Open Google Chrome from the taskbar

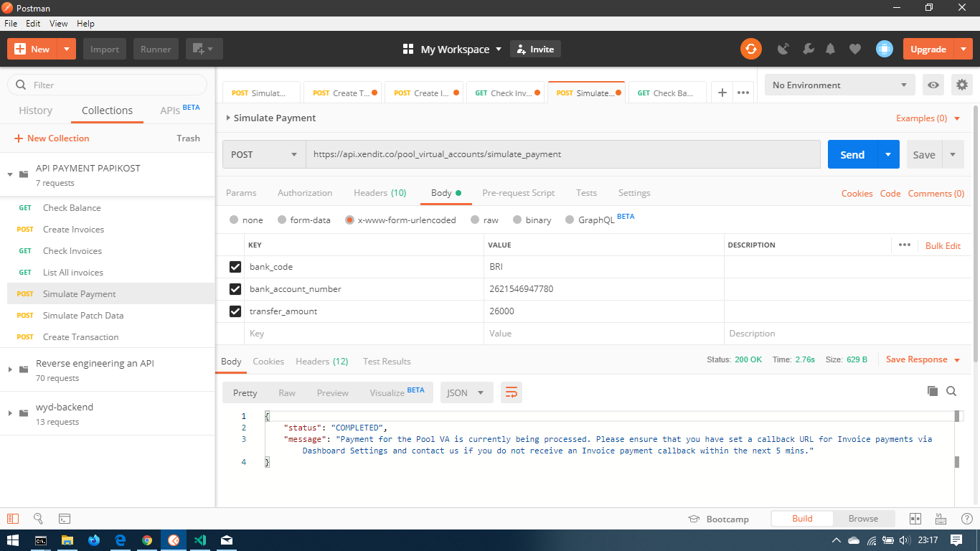point(147,540)
